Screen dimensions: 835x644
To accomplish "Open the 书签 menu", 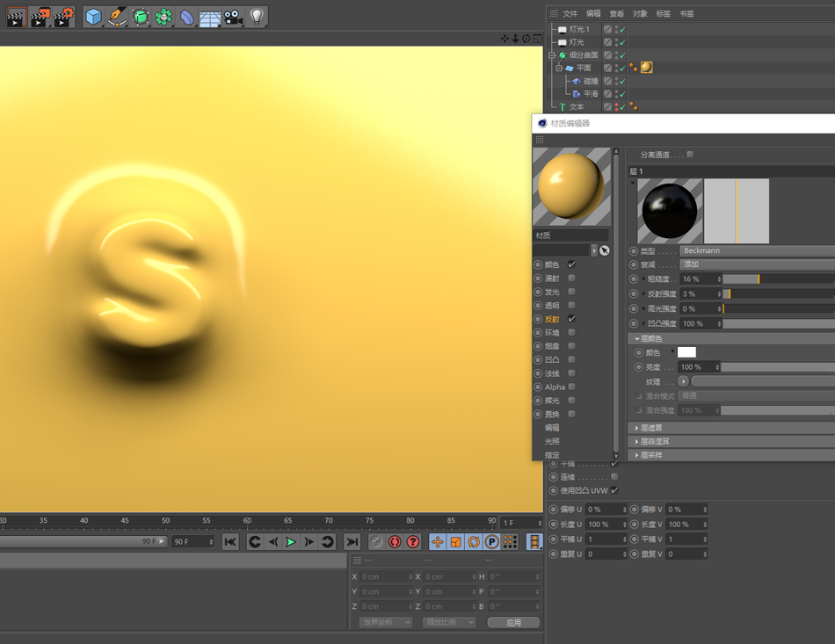I will point(687,14).
